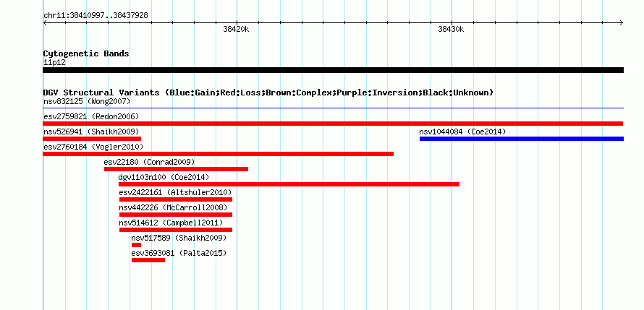Click the DGV Structural Variants track title
This screenshot has width=644, height=310.
point(268,92)
